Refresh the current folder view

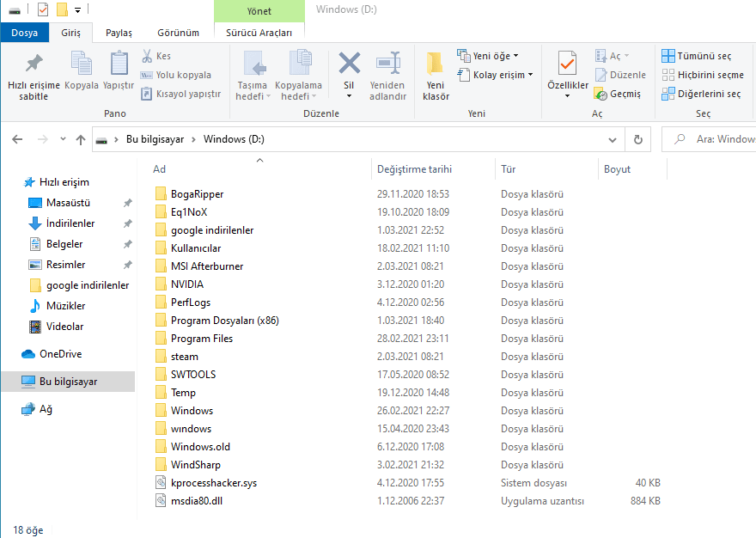(x=637, y=139)
